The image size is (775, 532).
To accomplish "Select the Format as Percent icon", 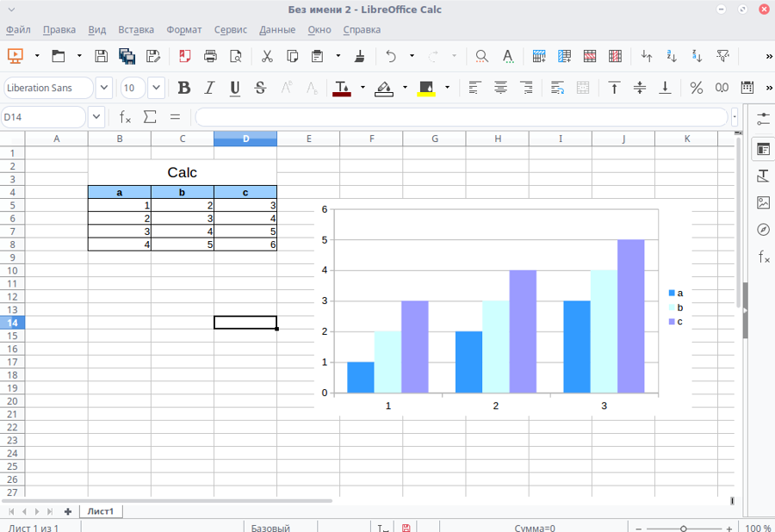I will point(696,87).
